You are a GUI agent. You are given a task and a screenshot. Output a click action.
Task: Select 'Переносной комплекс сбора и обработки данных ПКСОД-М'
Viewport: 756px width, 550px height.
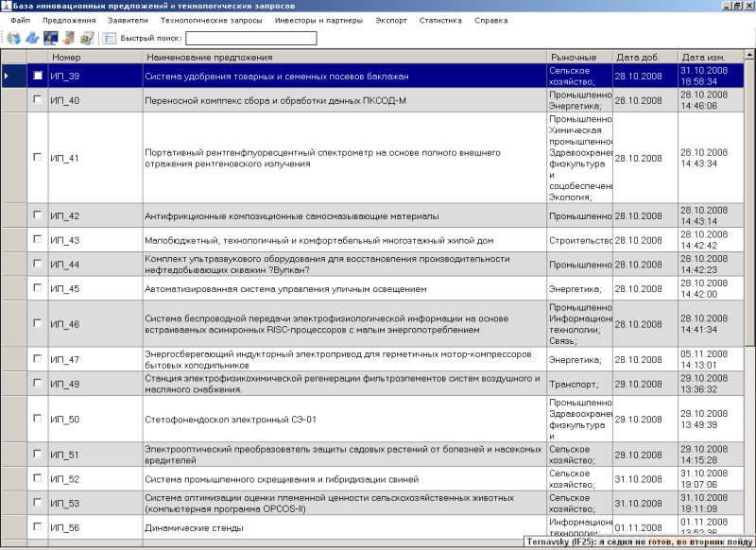tap(345, 100)
